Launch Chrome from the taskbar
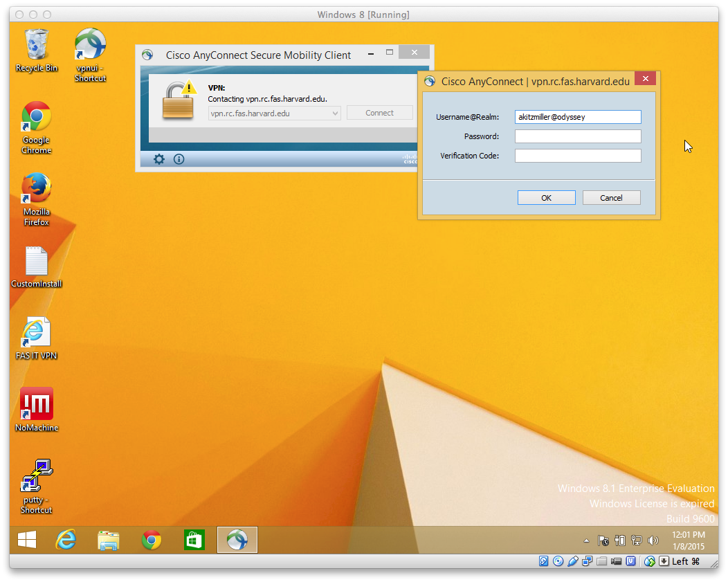Viewport: 728px width, 582px height. point(152,540)
